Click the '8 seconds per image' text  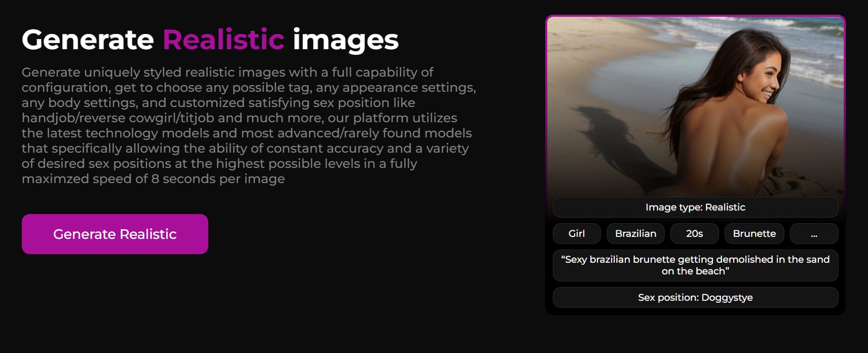point(218,179)
